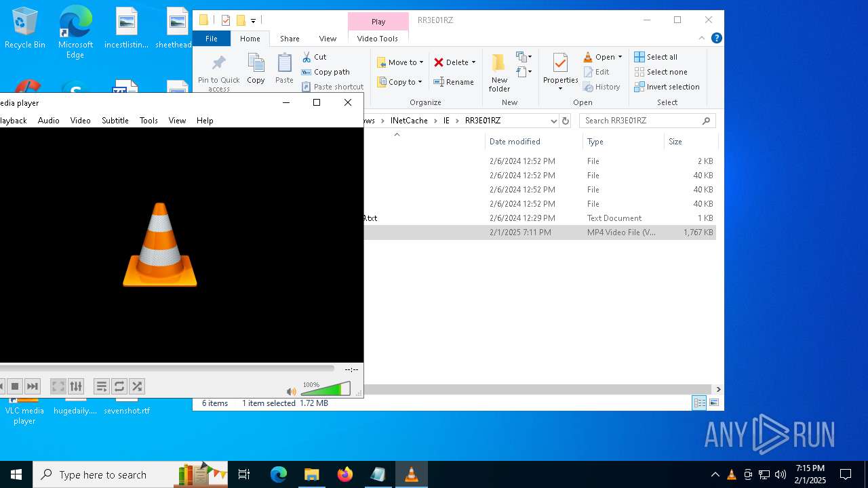Click Invert selection

667,87
